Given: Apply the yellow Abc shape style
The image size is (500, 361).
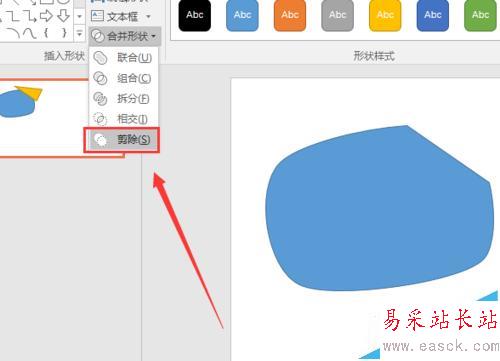Looking at the screenshot, I should [385, 15].
